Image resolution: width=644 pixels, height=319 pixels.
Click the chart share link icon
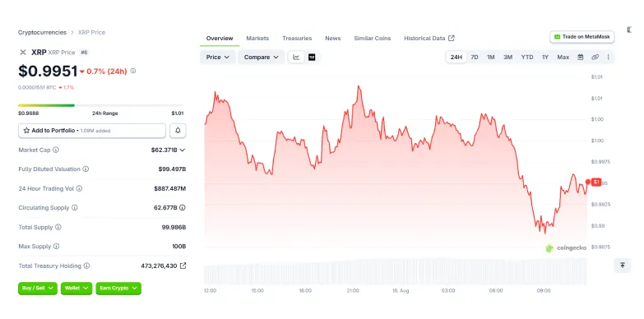pyautogui.click(x=595, y=57)
